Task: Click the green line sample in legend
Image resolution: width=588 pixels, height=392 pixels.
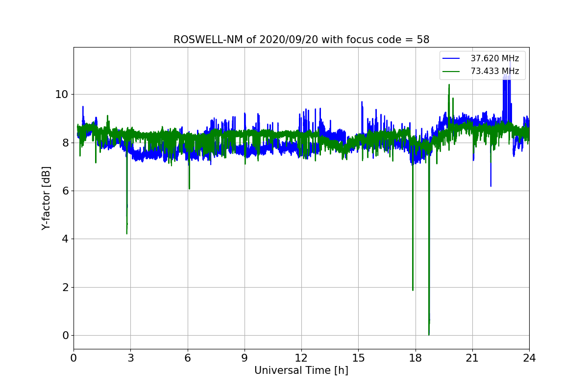Action: [451, 72]
